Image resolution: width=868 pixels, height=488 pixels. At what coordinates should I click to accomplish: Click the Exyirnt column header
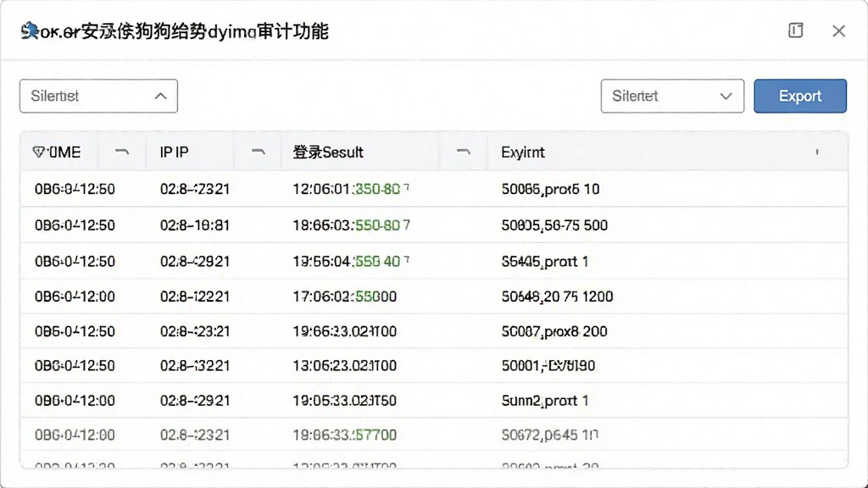(x=522, y=152)
